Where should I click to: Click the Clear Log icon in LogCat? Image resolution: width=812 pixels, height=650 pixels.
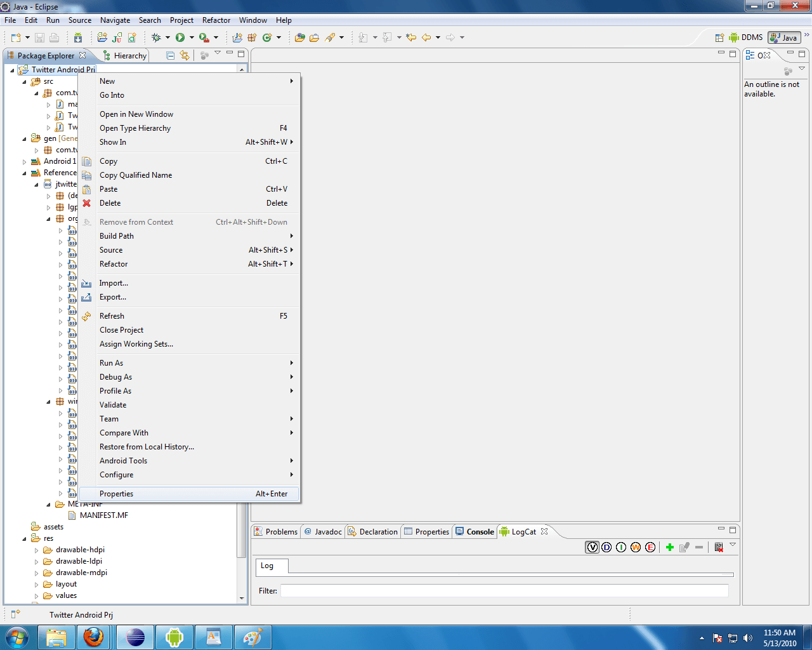(x=719, y=547)
